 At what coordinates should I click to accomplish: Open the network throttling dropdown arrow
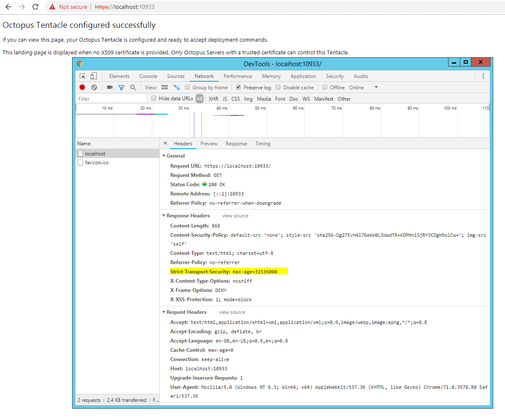coord(376,87)
